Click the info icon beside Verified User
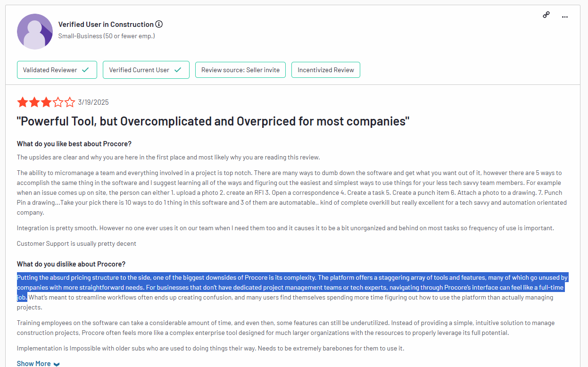The image size is (588, 367). [x=159, y=24]
